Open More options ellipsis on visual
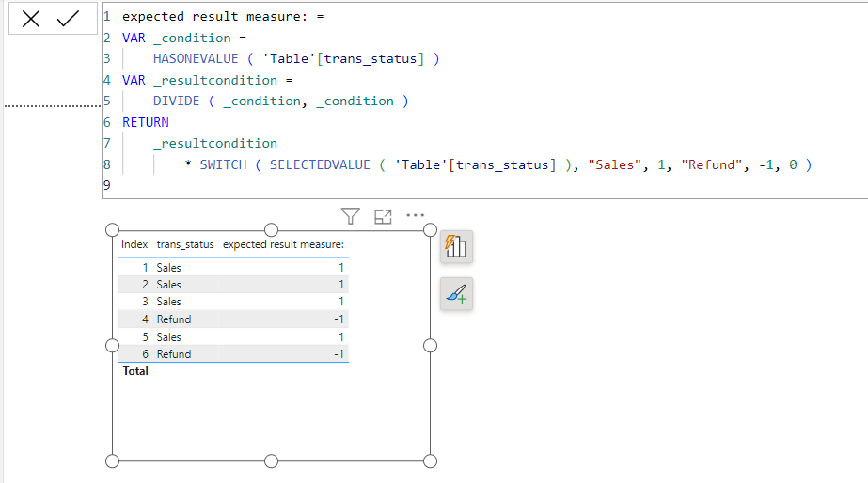This screenshot has height=483, width=868. [415, 215]
